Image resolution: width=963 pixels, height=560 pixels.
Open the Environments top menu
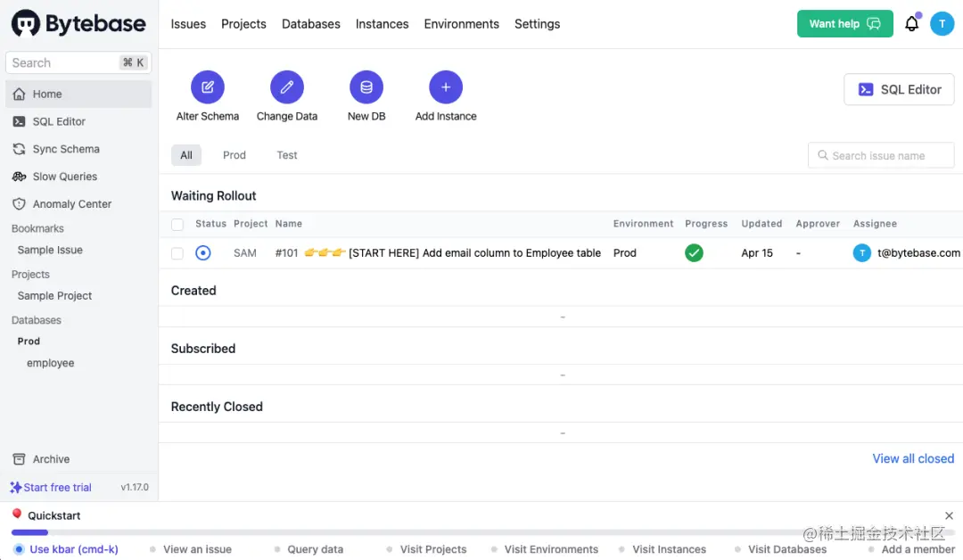tap(461, 24)
